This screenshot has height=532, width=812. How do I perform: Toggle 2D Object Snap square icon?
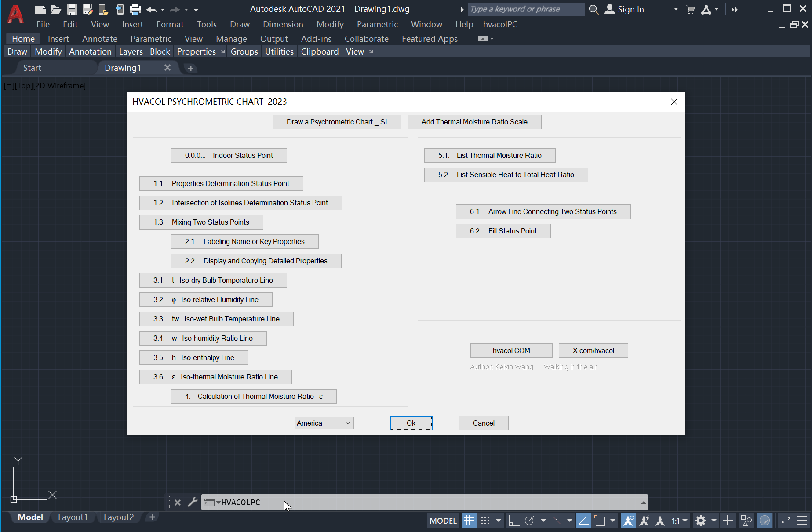[600, 521]
